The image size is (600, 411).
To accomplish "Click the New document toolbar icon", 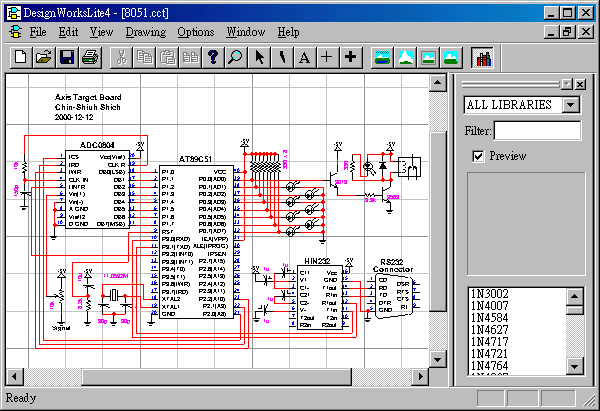I will click(21, 57).
